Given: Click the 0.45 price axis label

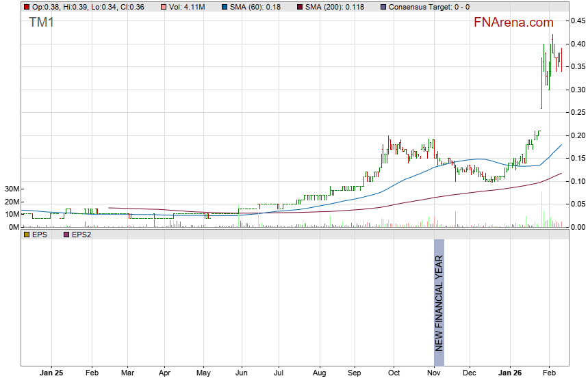Looking at the screenshot, I should point(578,21).
